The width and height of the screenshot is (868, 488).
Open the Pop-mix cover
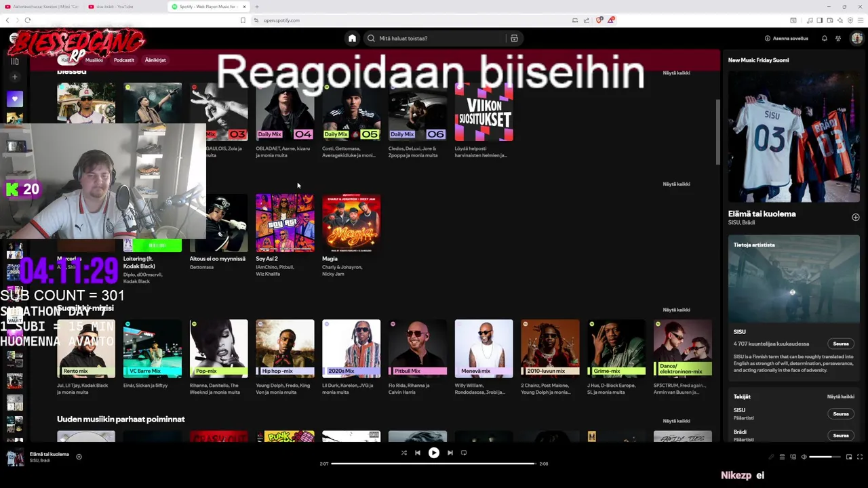pyautogui.click(x=218, y=348)
